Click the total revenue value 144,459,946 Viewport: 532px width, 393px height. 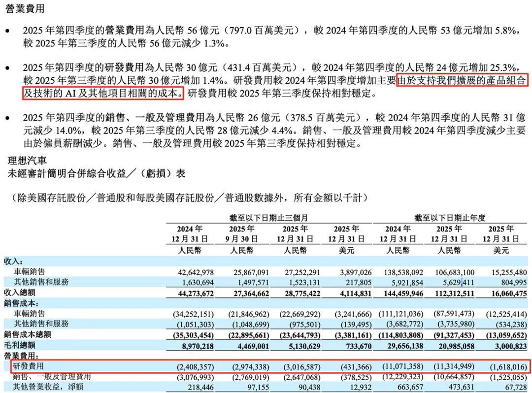[x=403, y=294]
